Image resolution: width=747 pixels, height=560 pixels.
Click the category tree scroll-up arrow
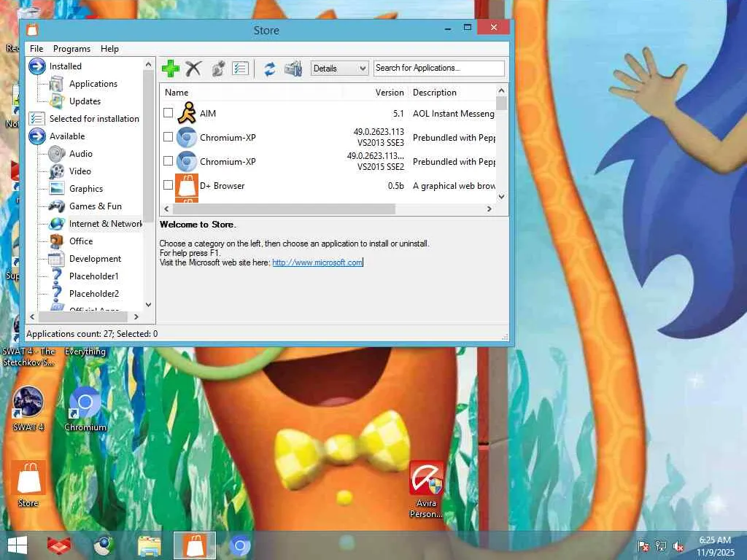(x=148, y=64)
